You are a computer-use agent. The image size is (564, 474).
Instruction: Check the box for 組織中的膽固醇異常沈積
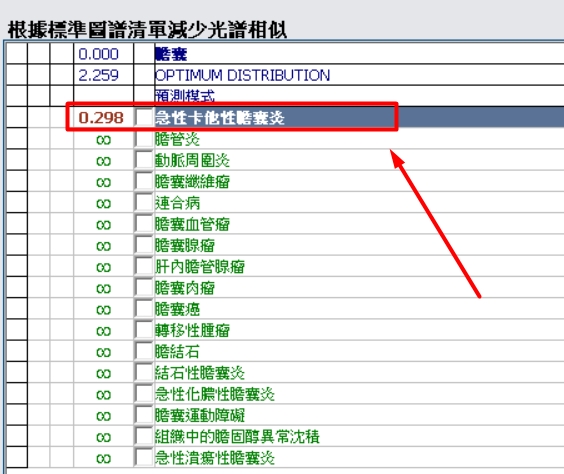coord(144,436)
